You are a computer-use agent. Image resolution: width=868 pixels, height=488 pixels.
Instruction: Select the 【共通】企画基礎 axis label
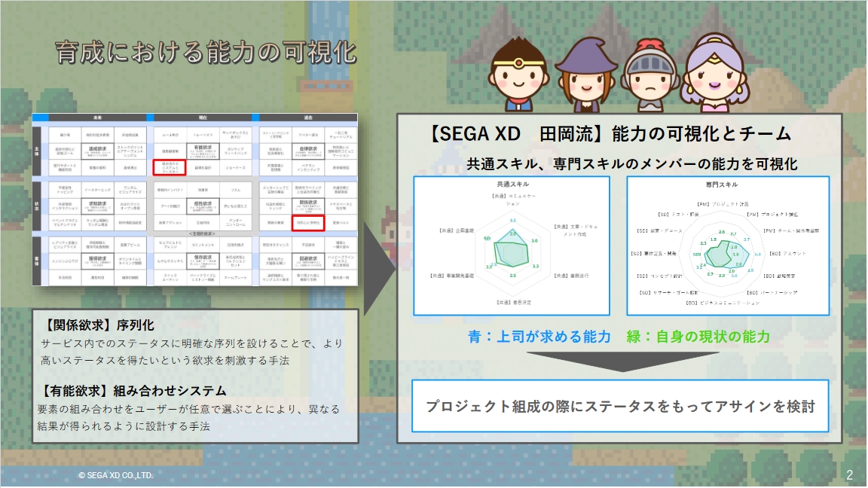click(456, 230)
